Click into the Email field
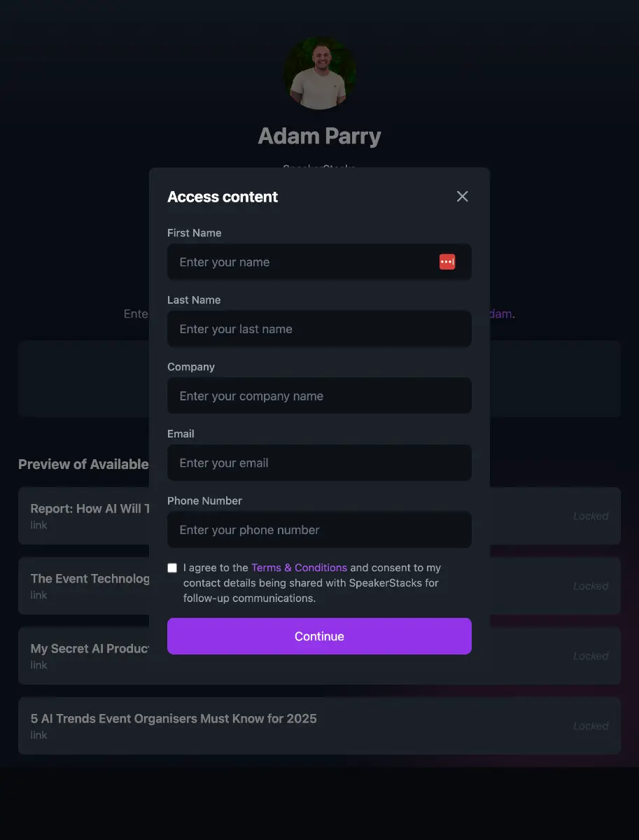 (x=319, y=463)
